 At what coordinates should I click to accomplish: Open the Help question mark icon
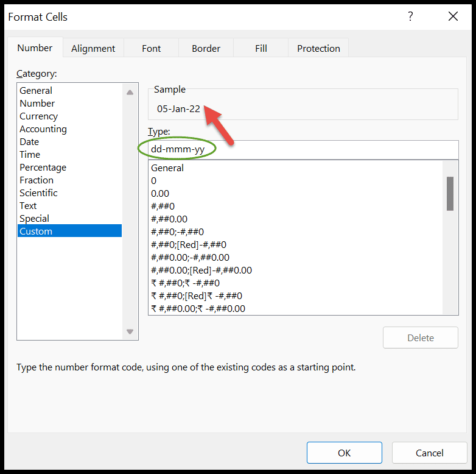[x=410, y=16]
